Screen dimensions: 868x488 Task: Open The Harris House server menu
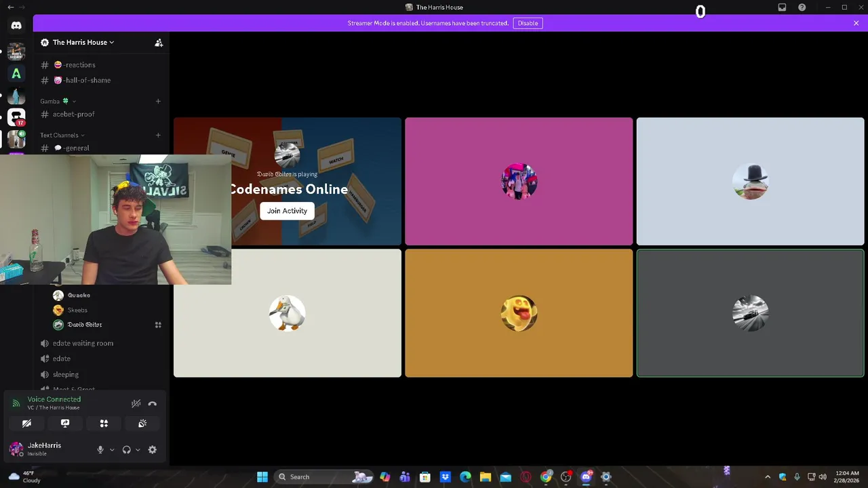click(83, 42)
